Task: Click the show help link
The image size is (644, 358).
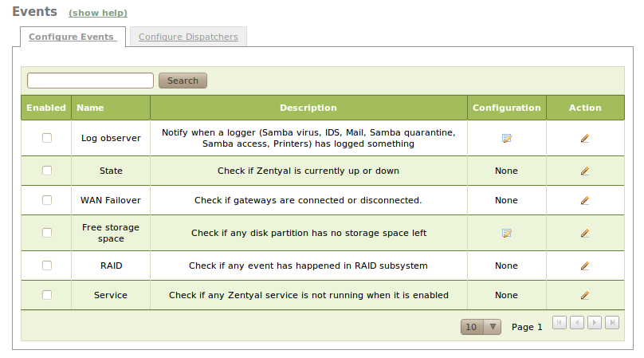Action: pyautogui.click(x=98, y=14)
